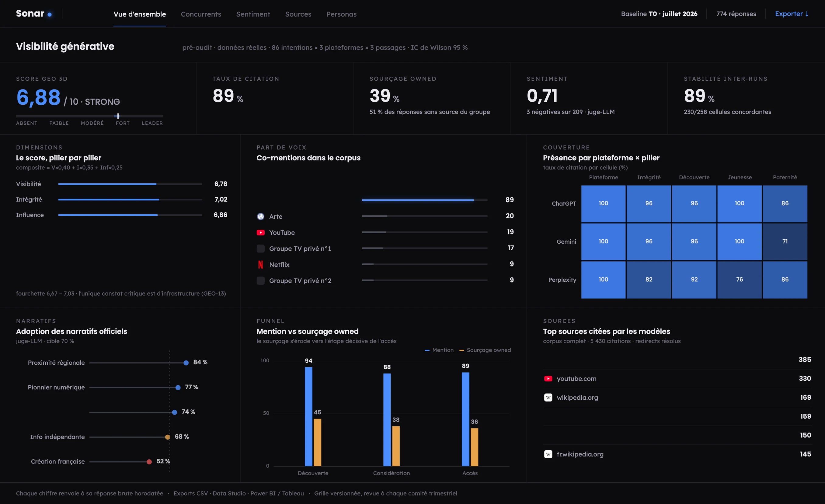Click Perplexity Intégrité cell showing 82
The image size is (825, 504).
(649, 279)
